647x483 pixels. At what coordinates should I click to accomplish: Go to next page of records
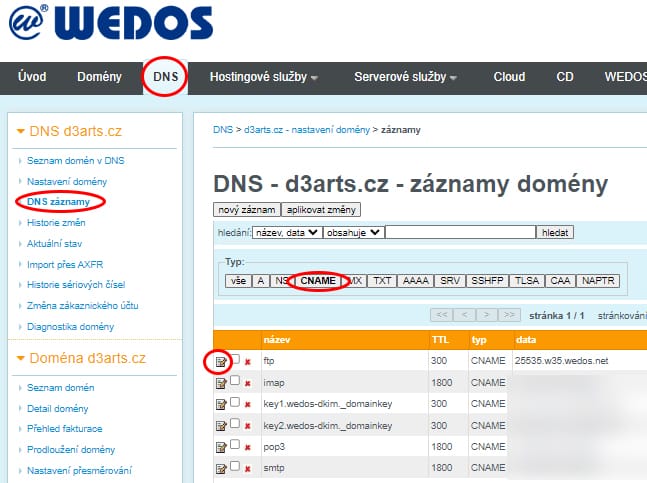486,315
